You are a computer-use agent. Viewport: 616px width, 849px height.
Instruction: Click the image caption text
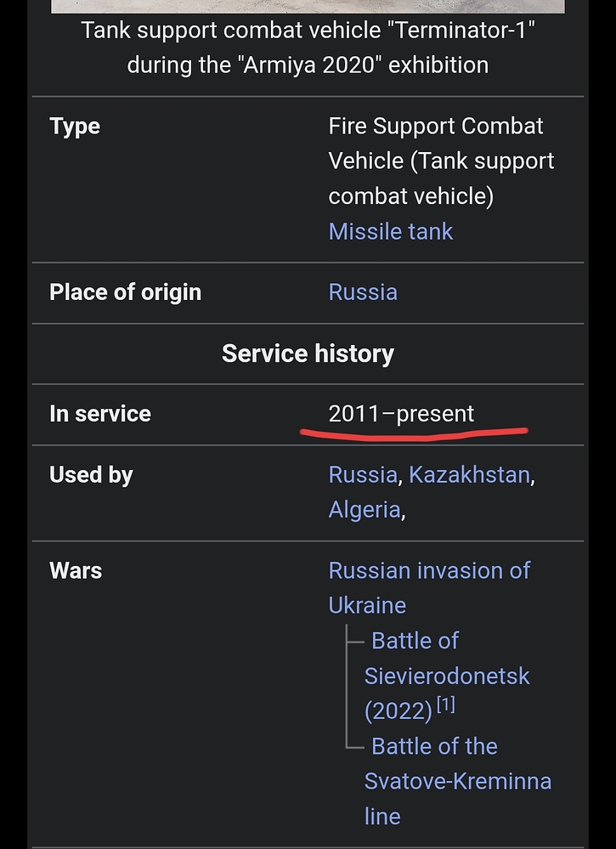coord(308,47)
